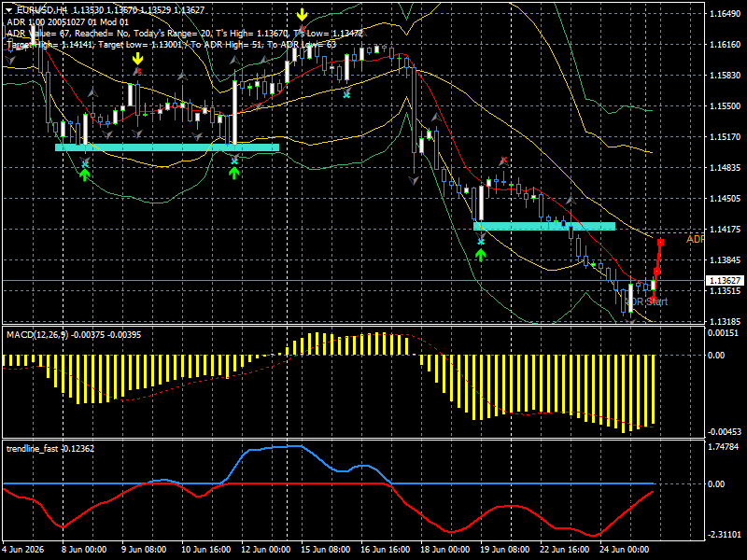Click the cyan X marker above the 19 Jun green arrow

pyautogui.click(x=481, y=242)
